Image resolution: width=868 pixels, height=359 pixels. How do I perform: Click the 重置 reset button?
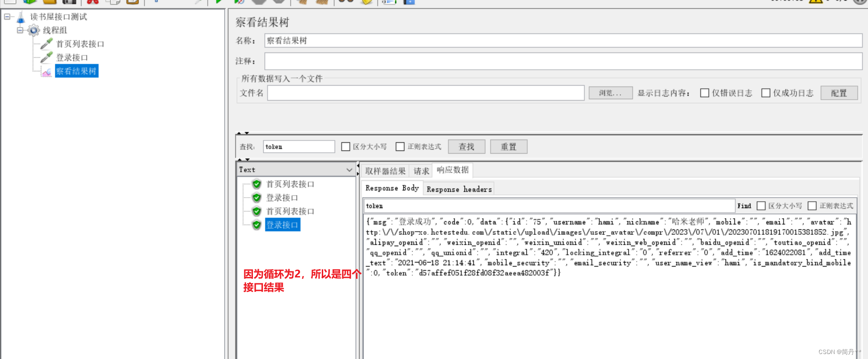tap(509, 146)
